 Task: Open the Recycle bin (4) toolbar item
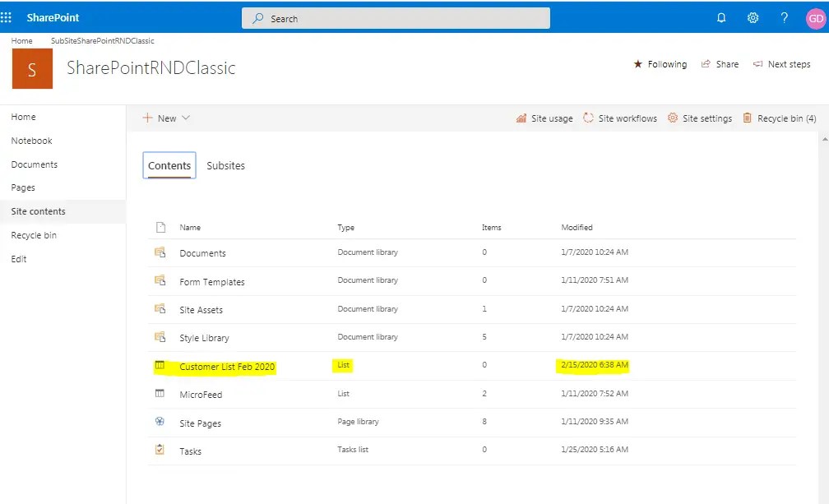783,118
